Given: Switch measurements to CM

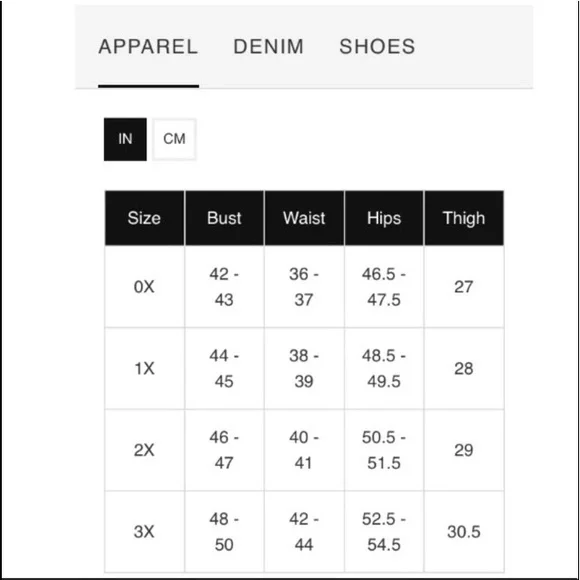Looking at the screenshot, I should point(174,139).
